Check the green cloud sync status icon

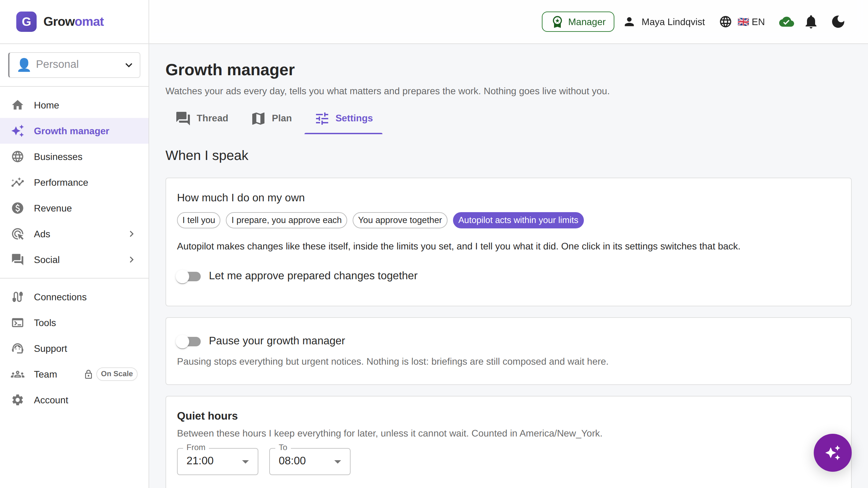click(x=786, y=22)
